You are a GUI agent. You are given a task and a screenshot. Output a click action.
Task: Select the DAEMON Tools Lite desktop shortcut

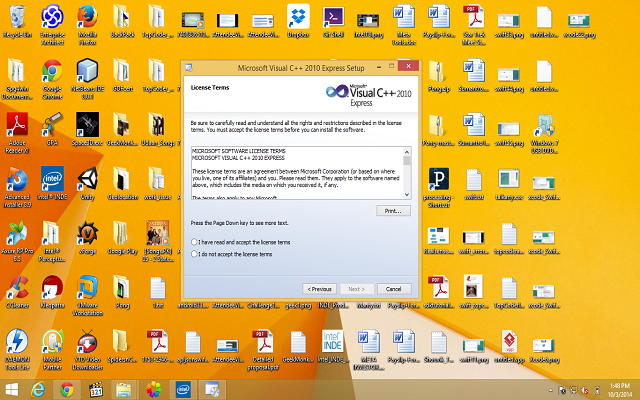pos(17,349)
